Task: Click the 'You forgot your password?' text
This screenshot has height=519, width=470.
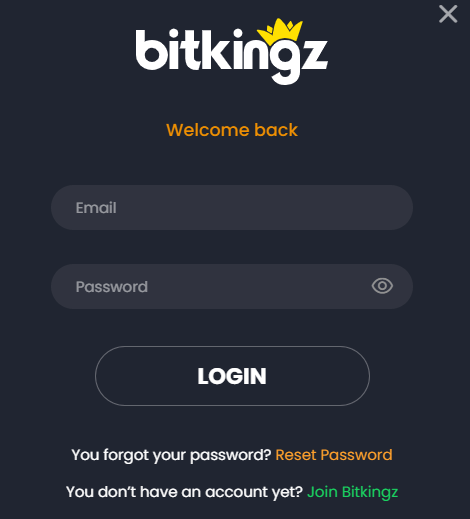Action: (172, 455)
